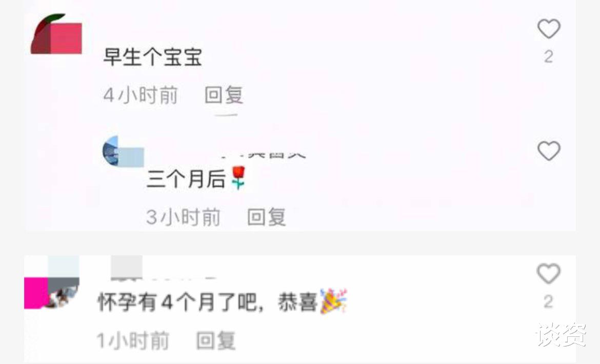Click the "1小时前" timestamp
Viewport: 600px width, 364px height.
coord(133,340)
